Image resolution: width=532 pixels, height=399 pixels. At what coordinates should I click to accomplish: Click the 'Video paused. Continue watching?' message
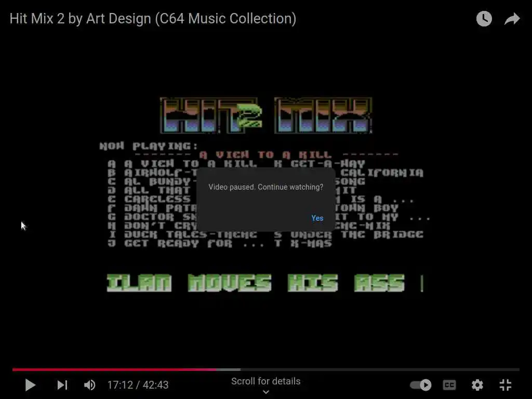pyautogui.click(x=265, y=187)
